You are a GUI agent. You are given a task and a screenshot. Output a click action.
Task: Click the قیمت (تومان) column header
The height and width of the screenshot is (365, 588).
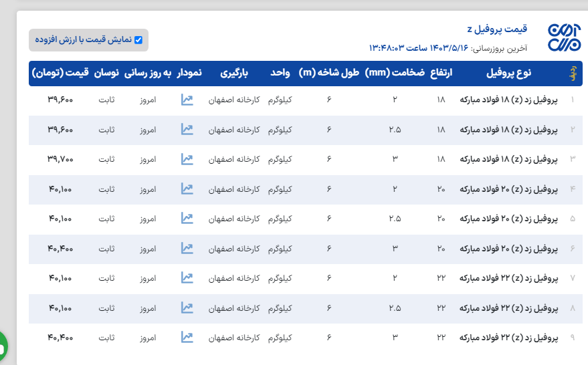click(61, 73)
